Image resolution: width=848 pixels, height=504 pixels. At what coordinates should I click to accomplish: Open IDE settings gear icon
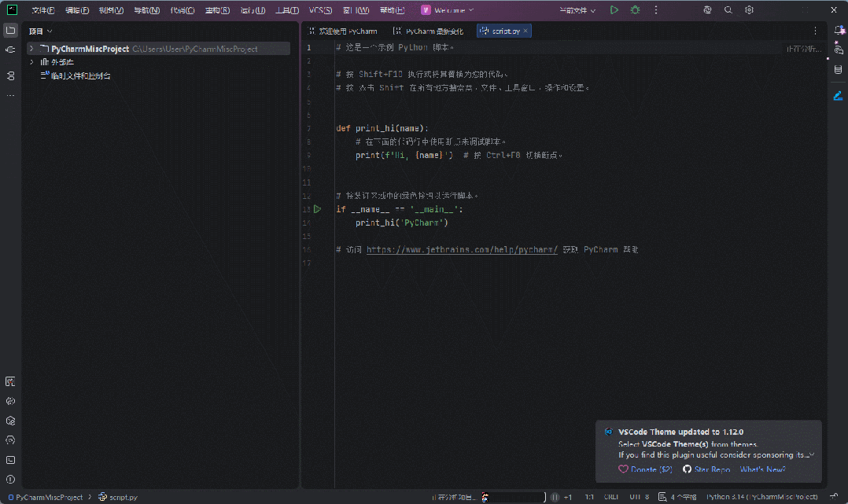[x=749, y=9]
